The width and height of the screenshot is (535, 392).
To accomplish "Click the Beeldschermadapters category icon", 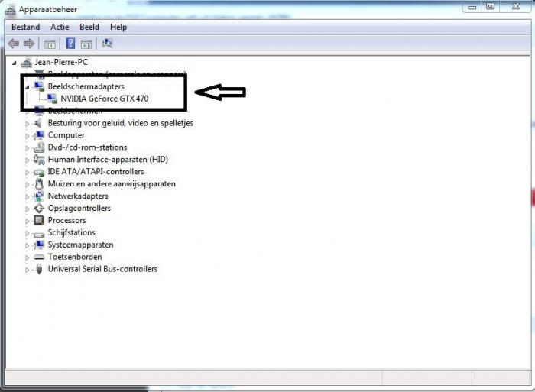I will click(39, 86).
